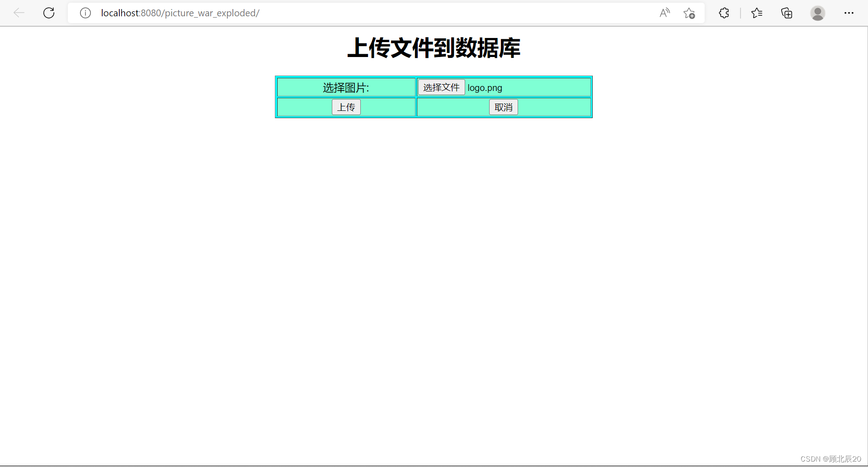868x467 pixels.
Task: Click the 取消 cancel button
Action: [504, 107]
